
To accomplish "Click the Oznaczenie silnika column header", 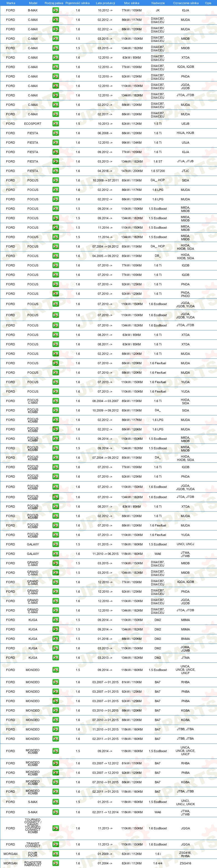I will point(186,3).
